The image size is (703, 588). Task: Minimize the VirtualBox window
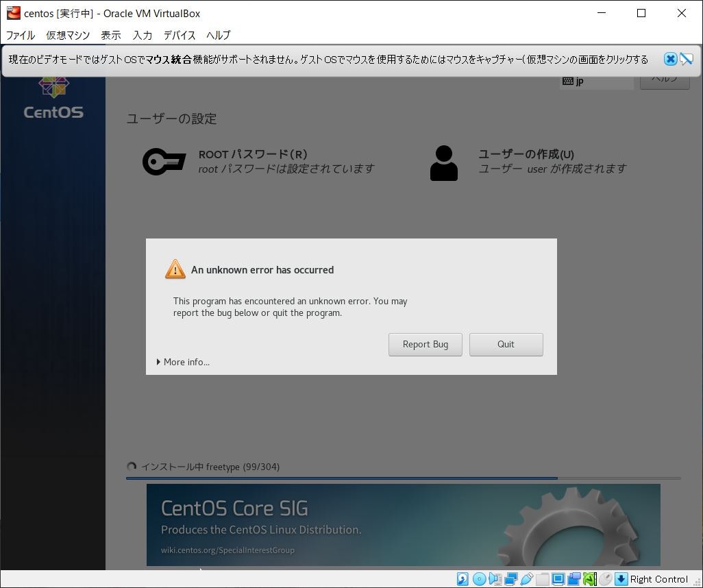click(x=601, y=13)
